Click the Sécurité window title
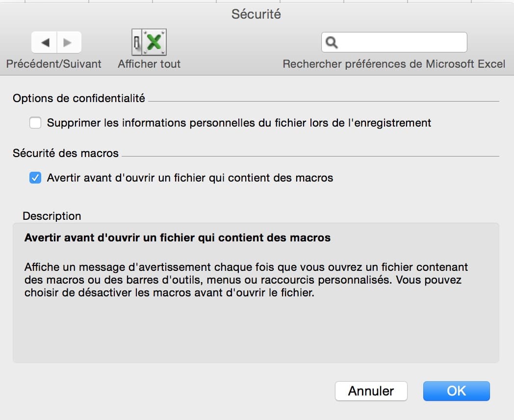The height and width of the screenshot is (420, 514). 256,14
